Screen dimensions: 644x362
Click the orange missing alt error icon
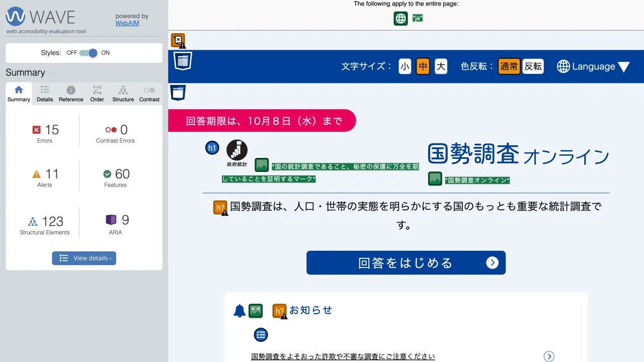click(178, 39)
